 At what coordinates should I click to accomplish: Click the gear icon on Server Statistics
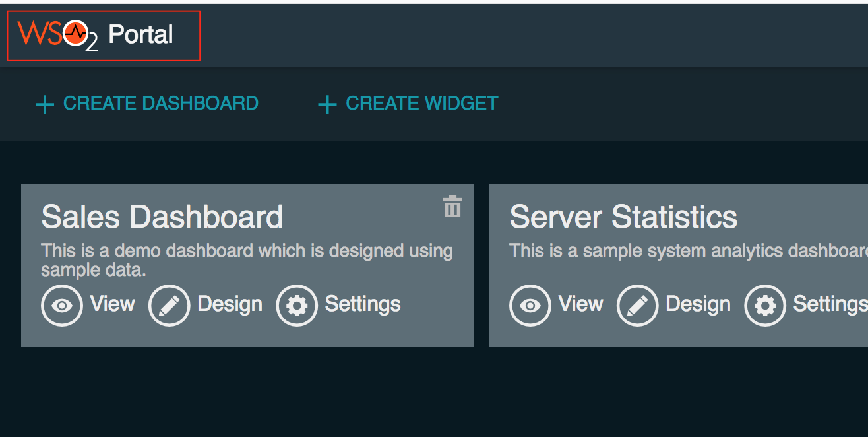pos(765,305)
